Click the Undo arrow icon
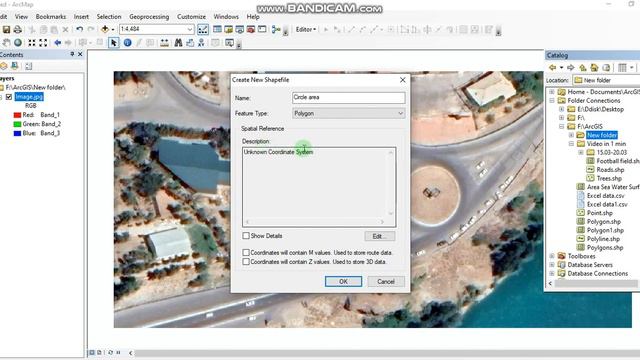Viewport: 640px width, 360px height. click(80, 29)
